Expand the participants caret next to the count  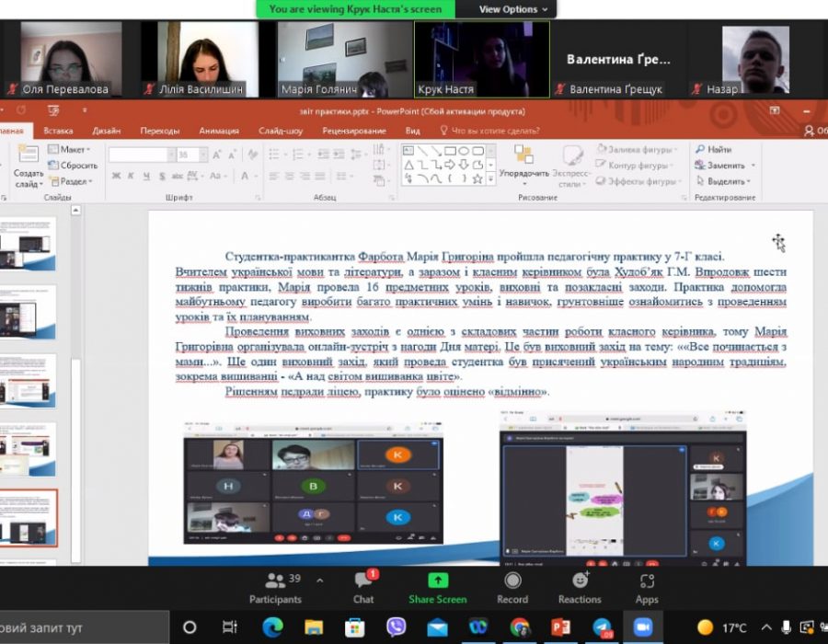tap(319, 581)
